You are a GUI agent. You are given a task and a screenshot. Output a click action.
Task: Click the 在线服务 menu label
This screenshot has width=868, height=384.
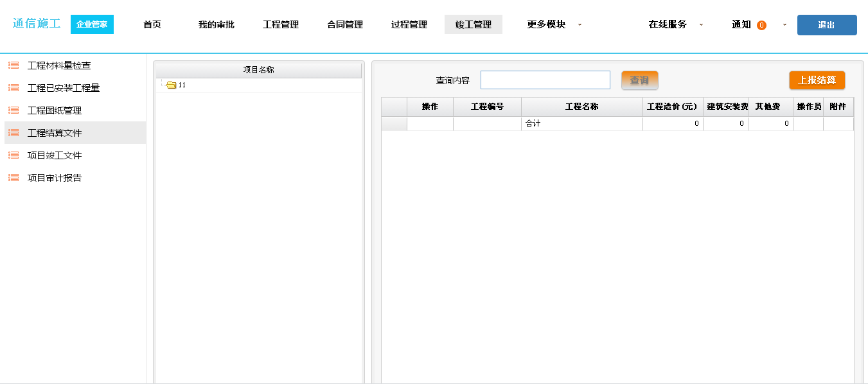[668, 24]
